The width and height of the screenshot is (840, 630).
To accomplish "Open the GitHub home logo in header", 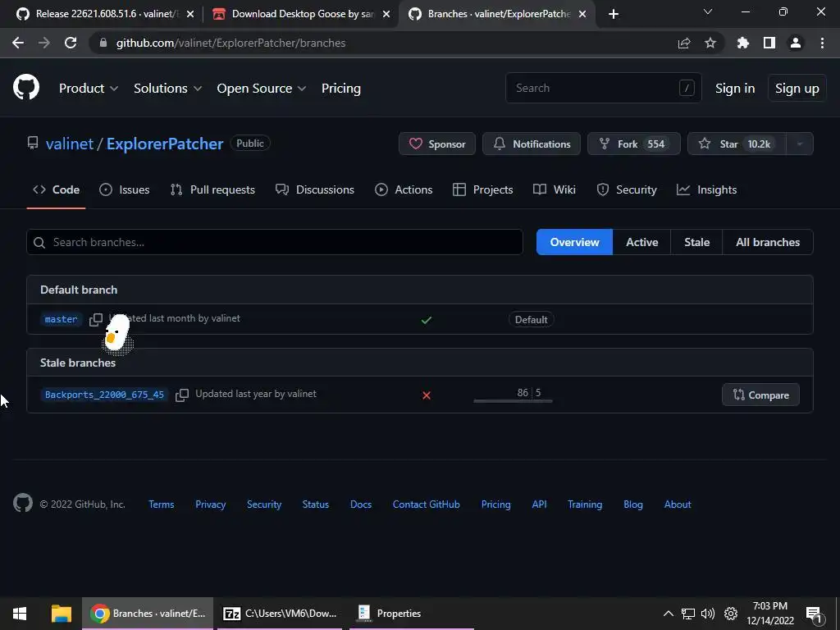I will pyautogui.click(x=26, y=87).
